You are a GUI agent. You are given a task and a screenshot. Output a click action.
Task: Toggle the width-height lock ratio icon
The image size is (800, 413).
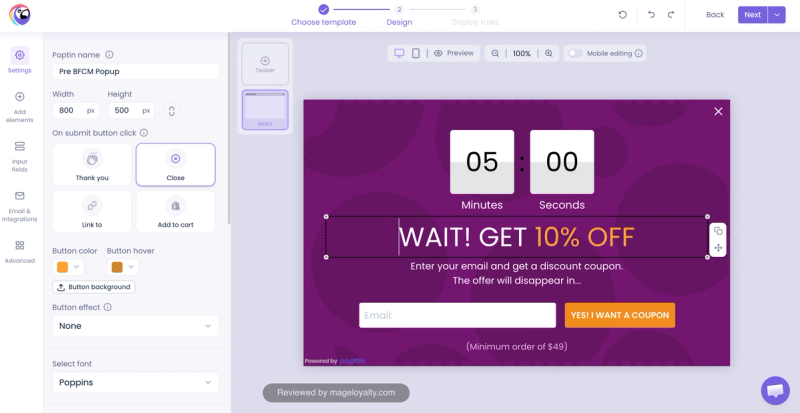[x=171, y=110]
